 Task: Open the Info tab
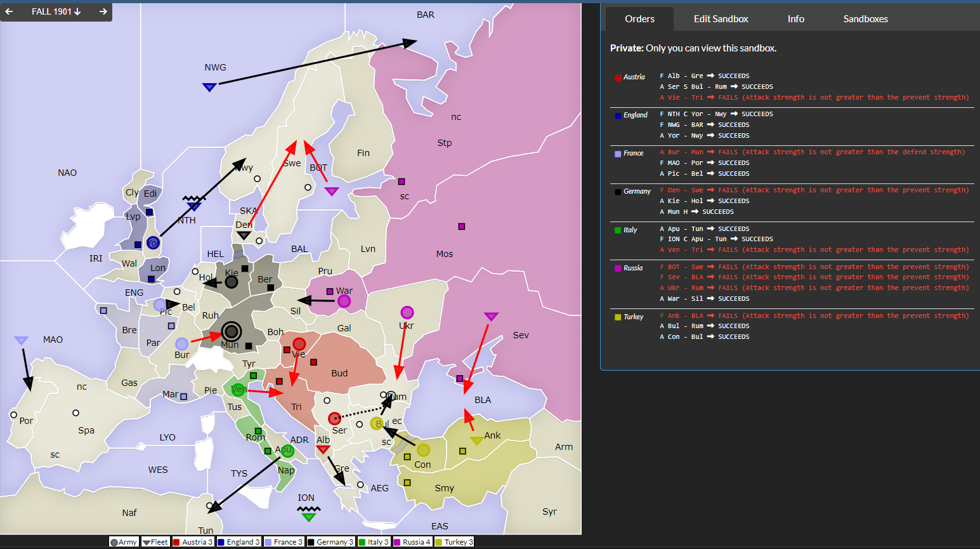pos(795,19)
